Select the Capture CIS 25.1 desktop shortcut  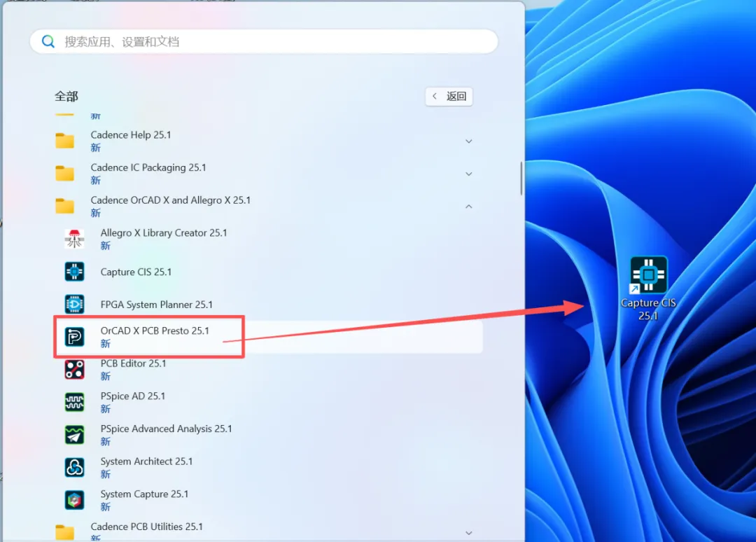648,289
